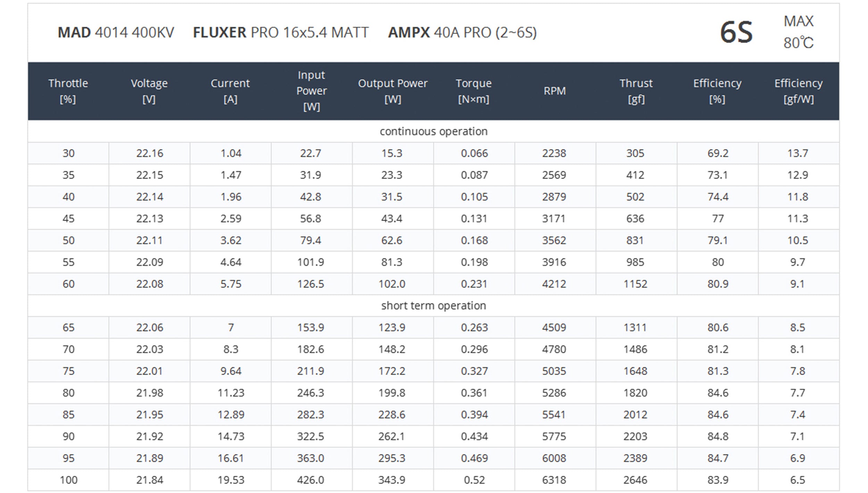Image resolution: width=868 pixels, height=493 pixels.
Task: Select the MAD 4014 400KV title
Action: [x=116, y=33]
